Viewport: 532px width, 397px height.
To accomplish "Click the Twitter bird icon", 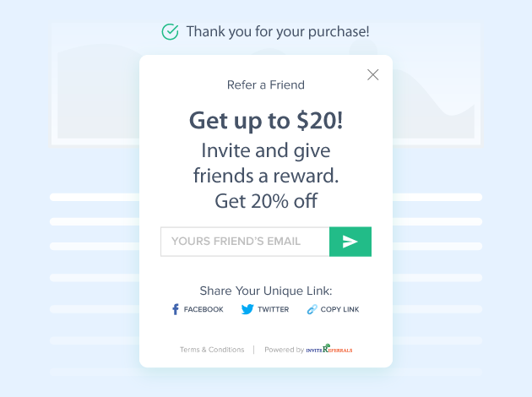I will pyautogui.click(x=247, y=309).
